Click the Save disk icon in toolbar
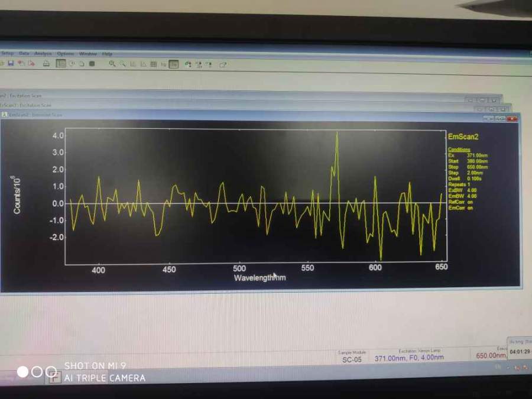Viewport: 532px width, 399px height. (11, 63)
